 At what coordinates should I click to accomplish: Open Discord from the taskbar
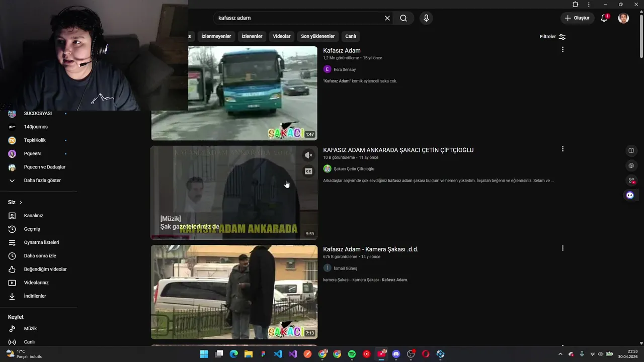tap(396, 354)
